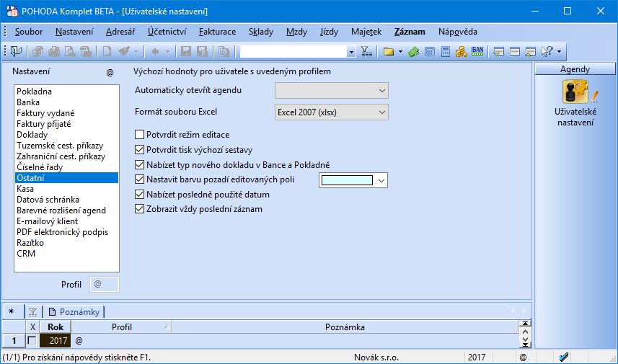Click Novák s.r.o. in the status bar
Image resolution: width=618 pixels, height=364 pixels.
tap(376, 358)
